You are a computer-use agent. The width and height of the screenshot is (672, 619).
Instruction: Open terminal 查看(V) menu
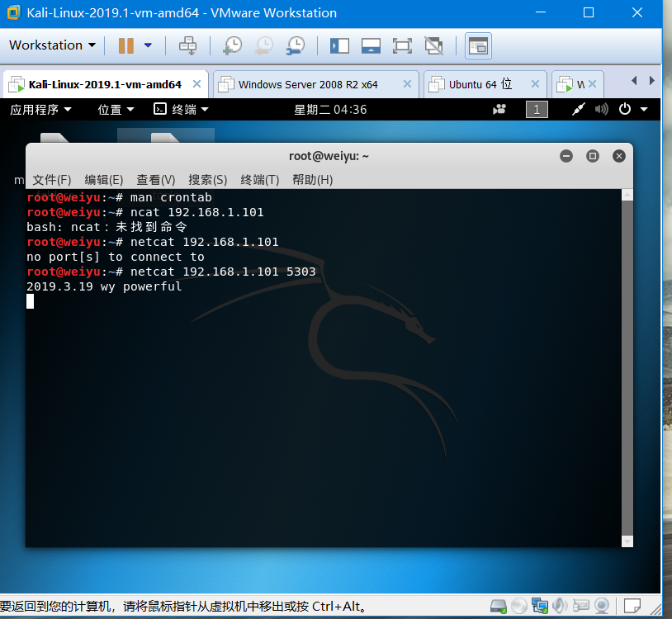point(155,179)
